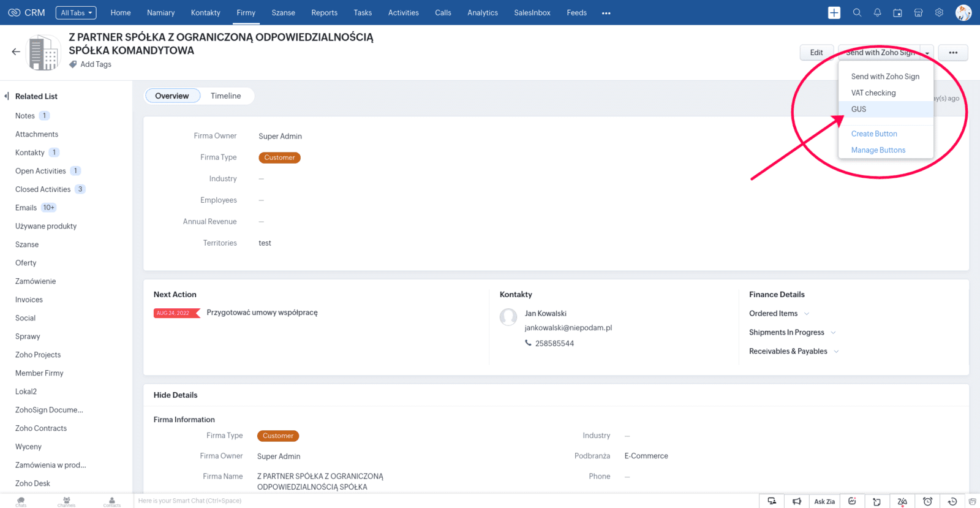Click the Create Button link
The width and height of the screenshot is (980, 508).
pyautogui.click(x=873, y=134)
